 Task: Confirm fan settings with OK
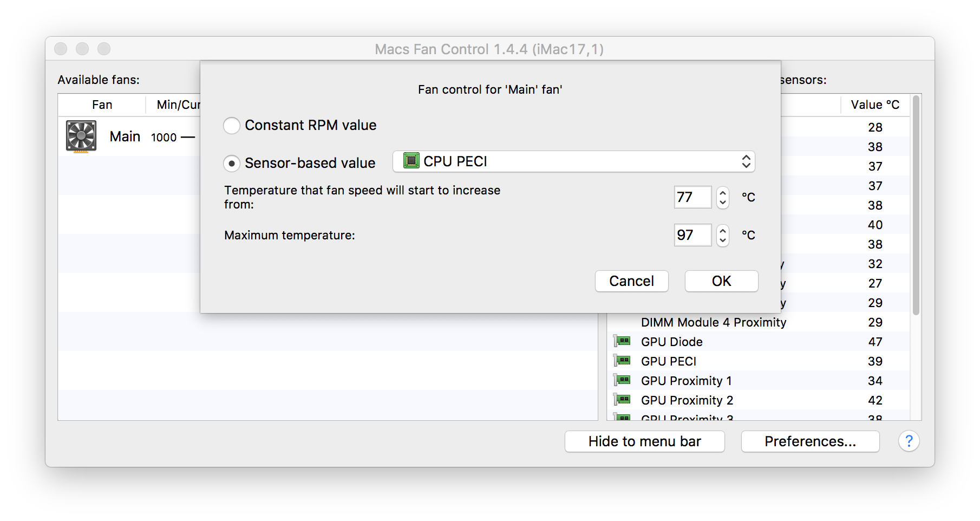722,281
